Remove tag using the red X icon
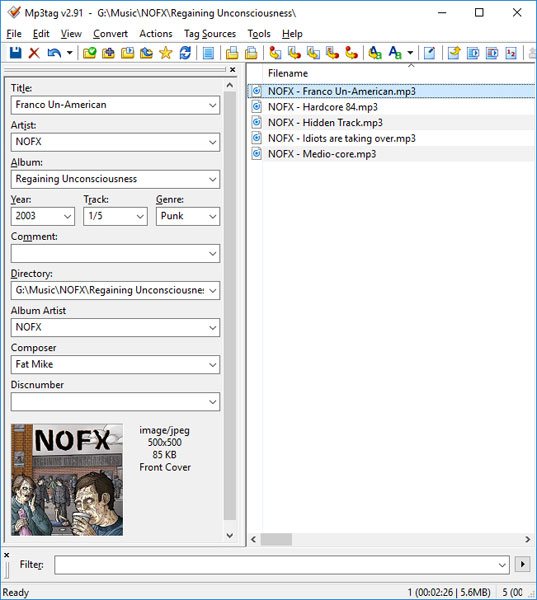537x600 pixels. click(x=34, y=53)
